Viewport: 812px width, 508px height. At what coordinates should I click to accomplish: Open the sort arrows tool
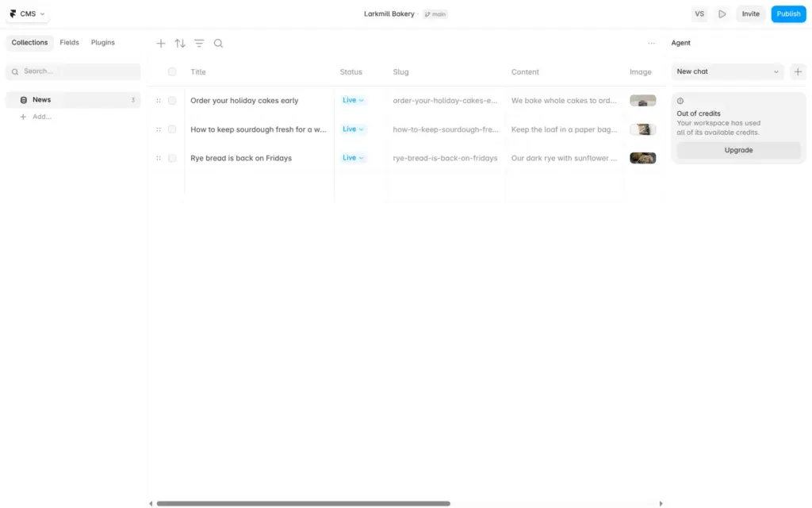[180, 44]
